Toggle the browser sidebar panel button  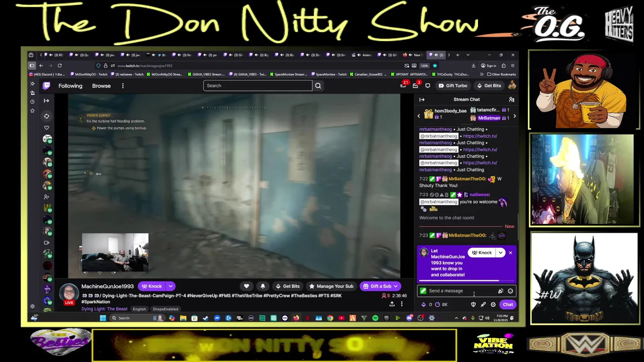pos(32,65)
